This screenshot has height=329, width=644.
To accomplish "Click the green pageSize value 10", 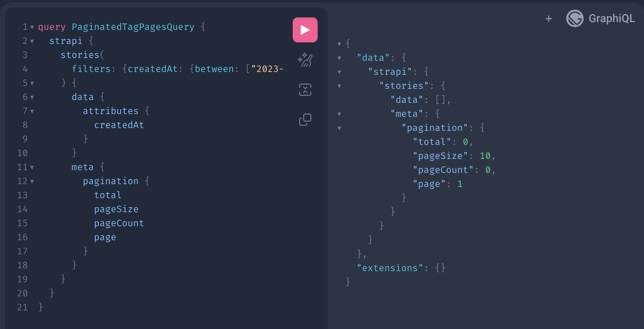I will (484, 155).
